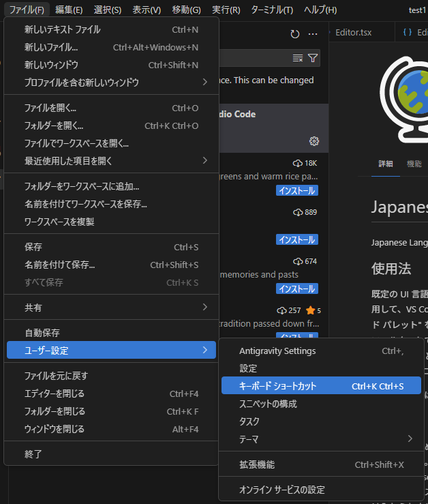The height and width of the screenshot is (504, 428).
Task: Select フォルダーをワークスペースに追加...
Action: (111, 186)
